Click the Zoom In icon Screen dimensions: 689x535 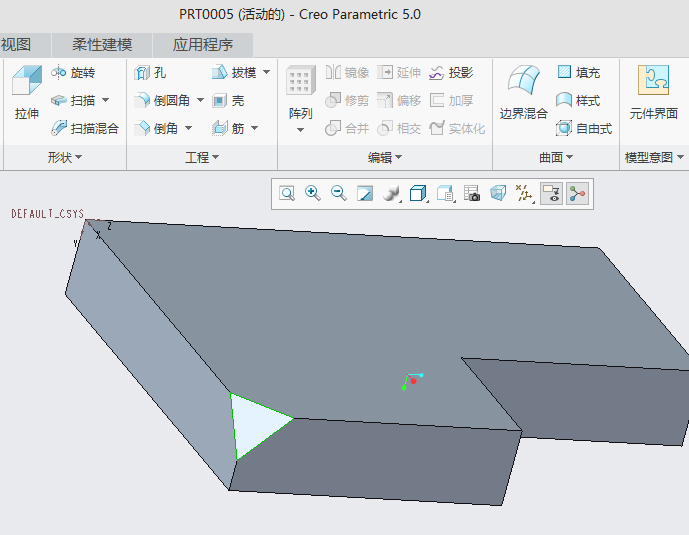pyautogui.click(x=312, y=193)
